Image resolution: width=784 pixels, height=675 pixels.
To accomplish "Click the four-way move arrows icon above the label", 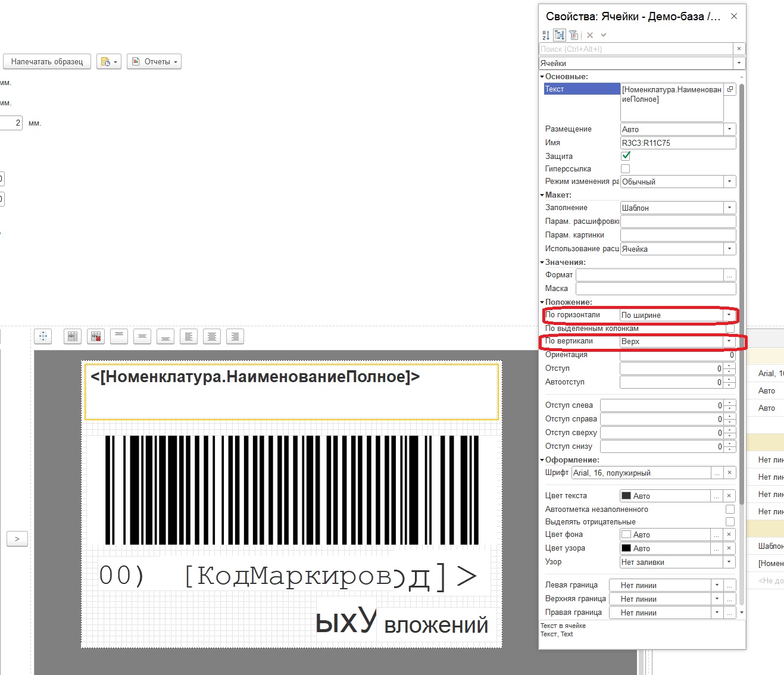I will click(x=43, y=336).
